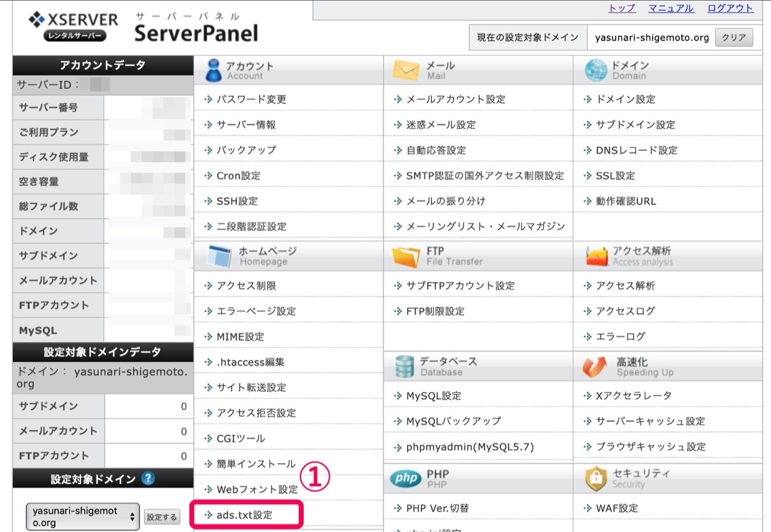Open アクセス解析 link
The width and height of the screenshot is (771, 532).
(x=625, y=285)
